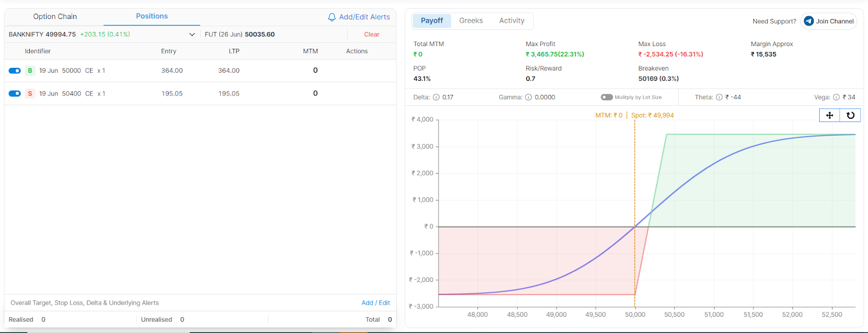Screen dimensions: 868x333
Task: Click the Telegram icon in Join Channel
Action: pyautogui.click(x=809, y=21)
